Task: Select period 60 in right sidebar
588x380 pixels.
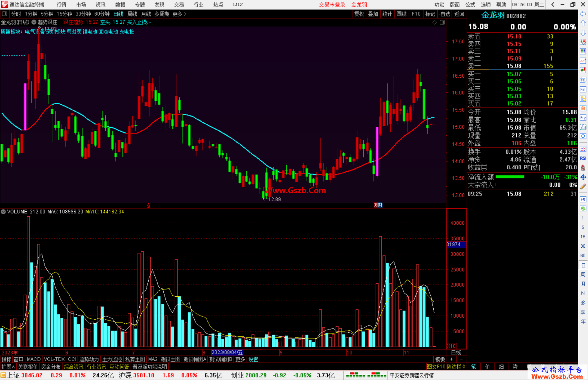Action: pyautogui.click(x=583, y=256)
